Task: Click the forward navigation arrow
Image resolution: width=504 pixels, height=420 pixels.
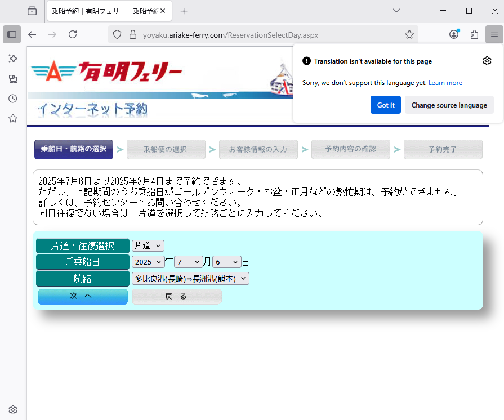Action: pyautogui.click(x=52, y=34)
